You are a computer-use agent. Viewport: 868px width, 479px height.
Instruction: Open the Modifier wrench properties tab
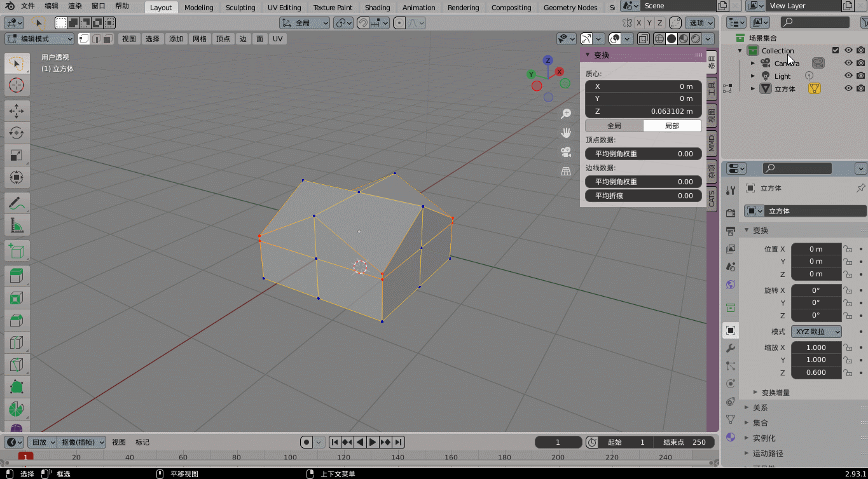click(x=731, y=348)
